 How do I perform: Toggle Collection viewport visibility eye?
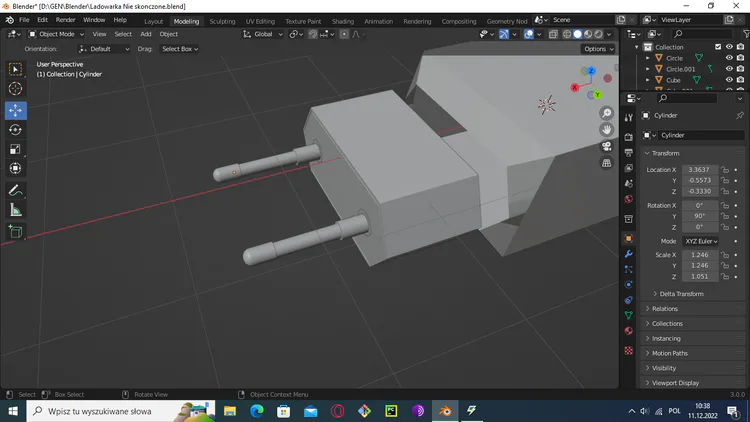tap(729, 47)
